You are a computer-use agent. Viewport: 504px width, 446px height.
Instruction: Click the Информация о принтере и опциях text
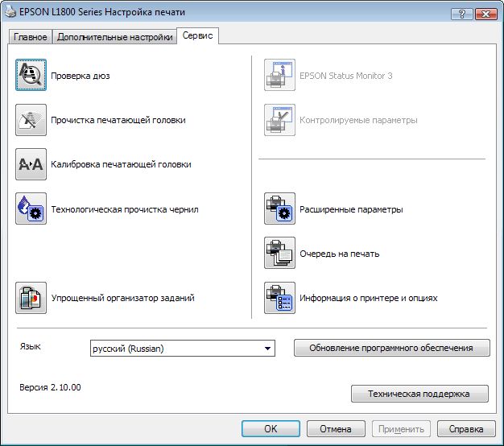[369, 298]
